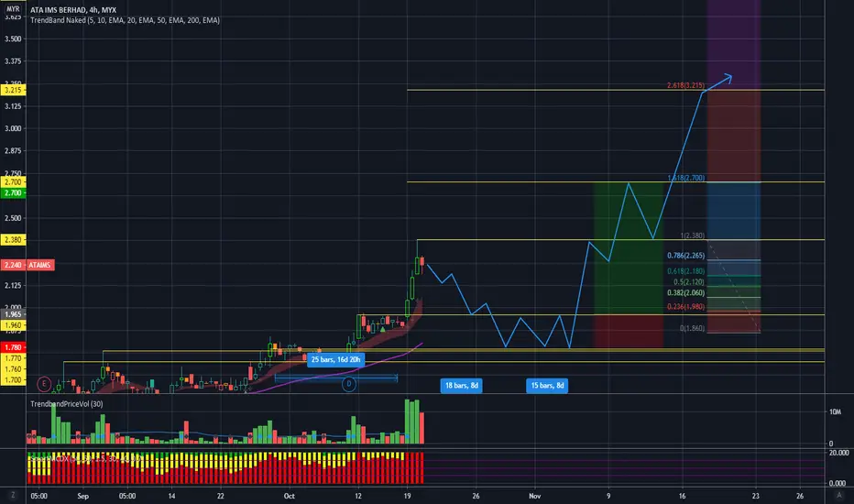Image resolution: width=854 pixels, height=504 pixels.
Task: Click the 20.000 indicator scale value
Action: 838,453
